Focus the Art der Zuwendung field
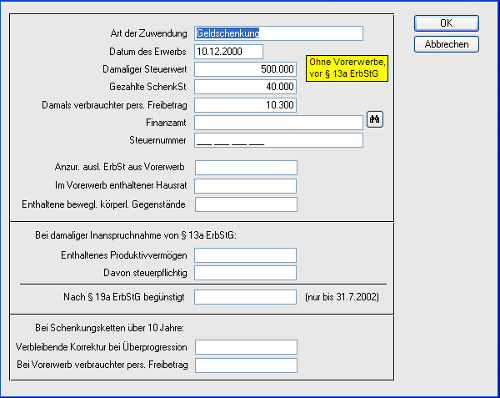 tap(279, 34)
